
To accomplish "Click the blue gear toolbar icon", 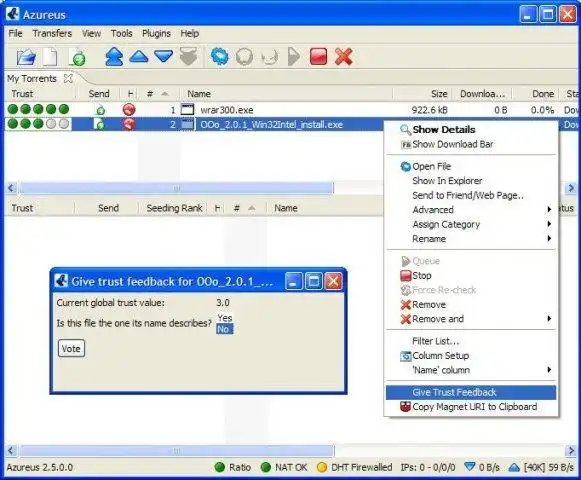I will 220,57.
